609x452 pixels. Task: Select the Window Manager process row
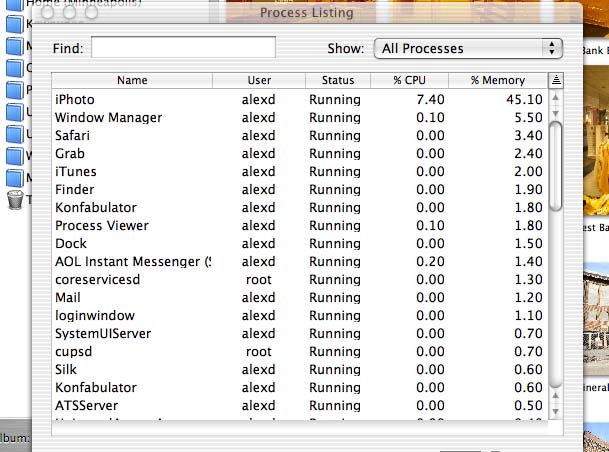click(x=299, y=117)
